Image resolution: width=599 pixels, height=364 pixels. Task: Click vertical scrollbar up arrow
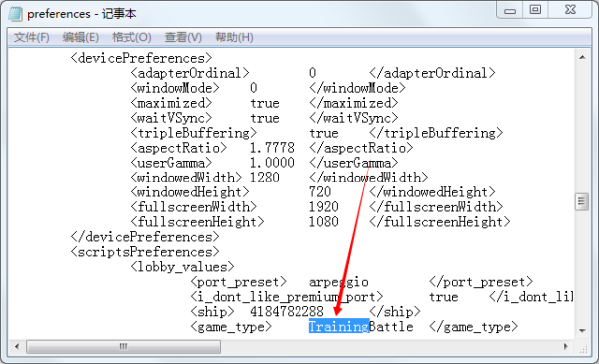pos(582,57)
